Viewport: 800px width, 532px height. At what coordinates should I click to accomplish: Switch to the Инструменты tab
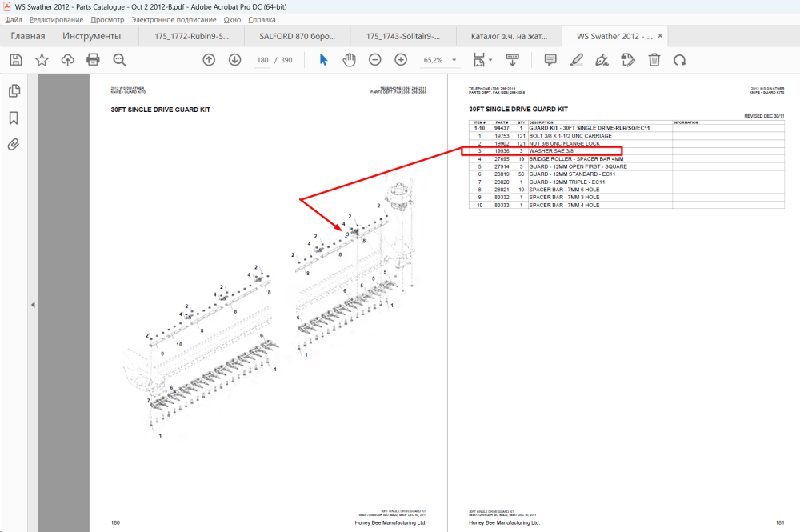coord(92,36)
